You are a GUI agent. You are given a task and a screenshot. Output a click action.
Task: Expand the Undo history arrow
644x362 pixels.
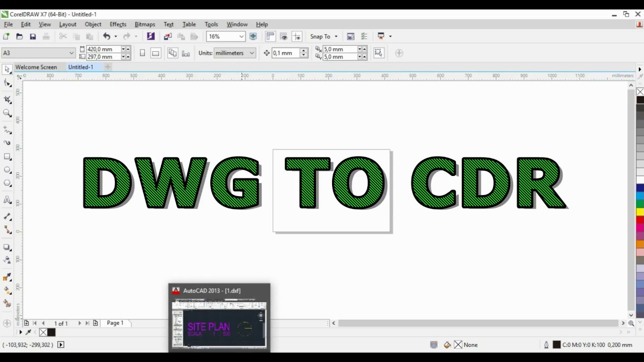pyautogui.click(x=115, y=36)
